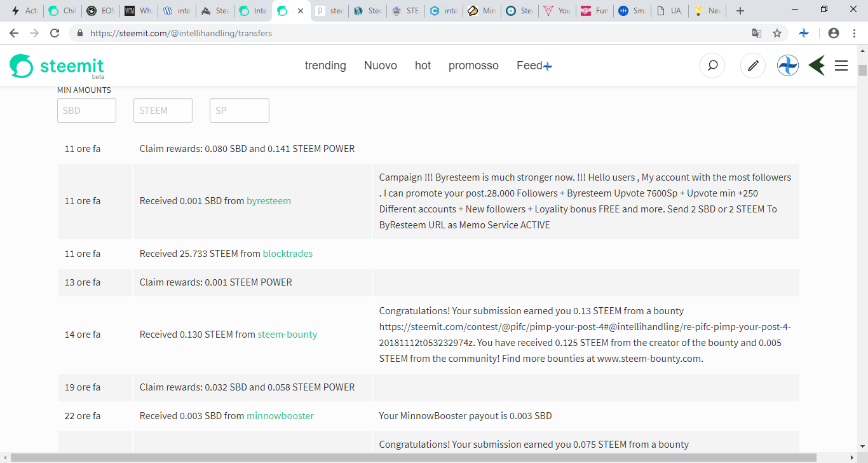Reload the current page

click(55, 33)
